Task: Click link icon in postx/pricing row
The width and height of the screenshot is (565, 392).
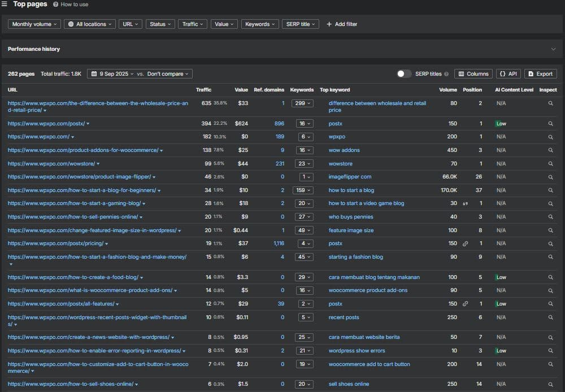Action: (465, 243)
